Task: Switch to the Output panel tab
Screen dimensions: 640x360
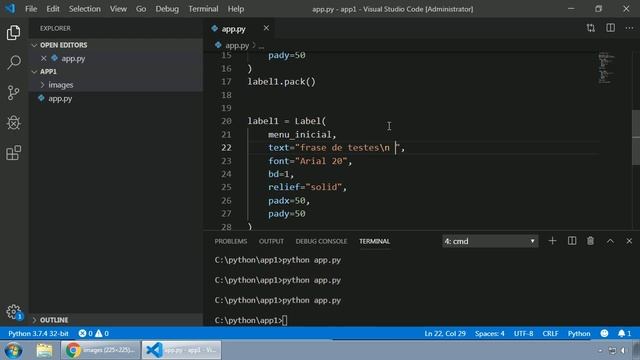Action: pos(271,241)
